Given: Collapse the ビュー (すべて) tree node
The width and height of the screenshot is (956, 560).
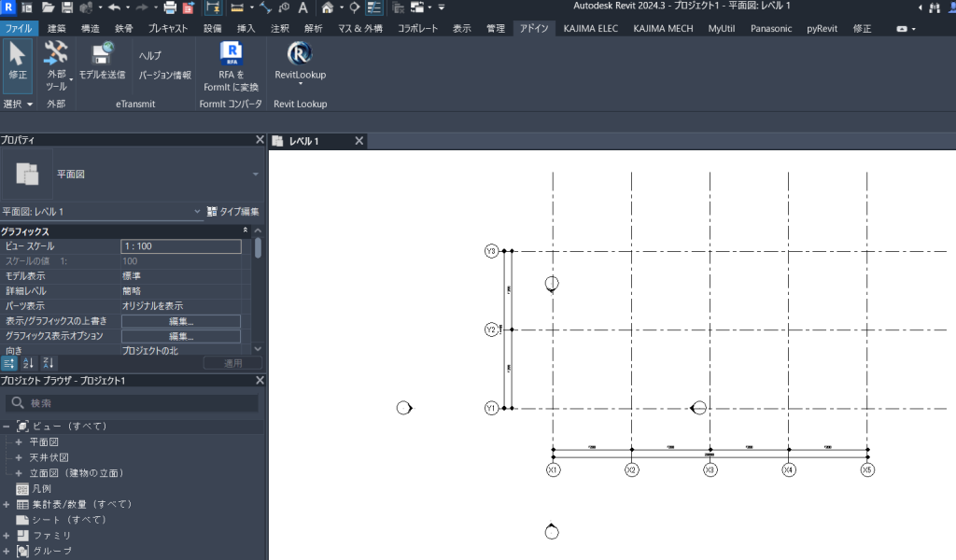Looking at the screenshot, I should pos(7,426).
